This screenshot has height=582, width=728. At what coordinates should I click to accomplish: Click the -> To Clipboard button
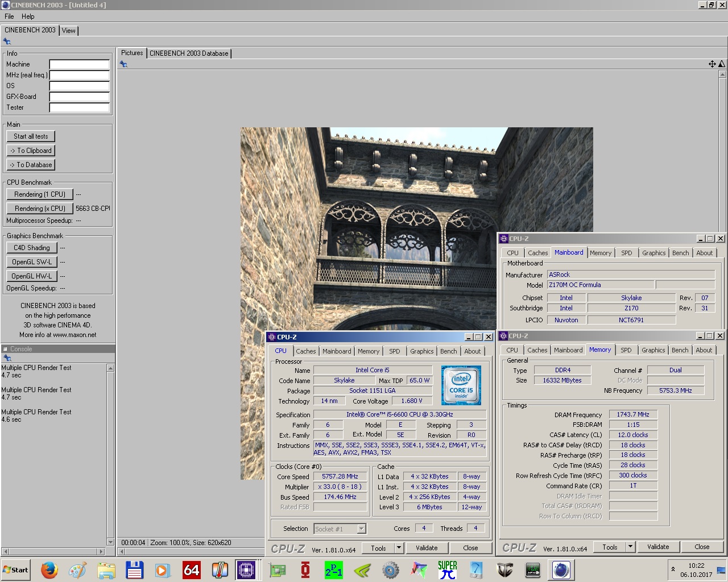point(31,151)
